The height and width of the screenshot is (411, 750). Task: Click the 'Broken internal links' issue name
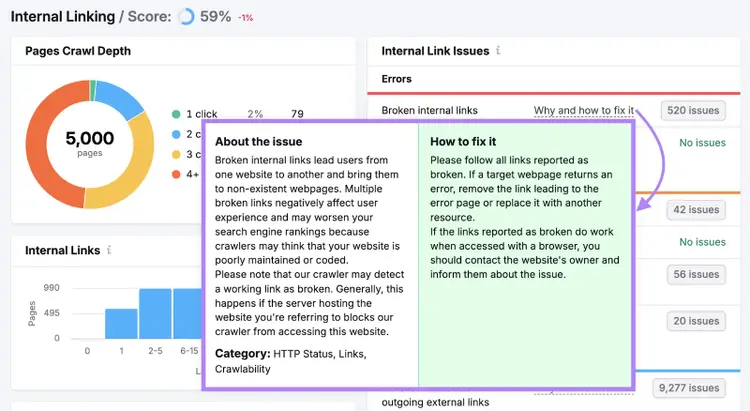(x=430, y=111)
